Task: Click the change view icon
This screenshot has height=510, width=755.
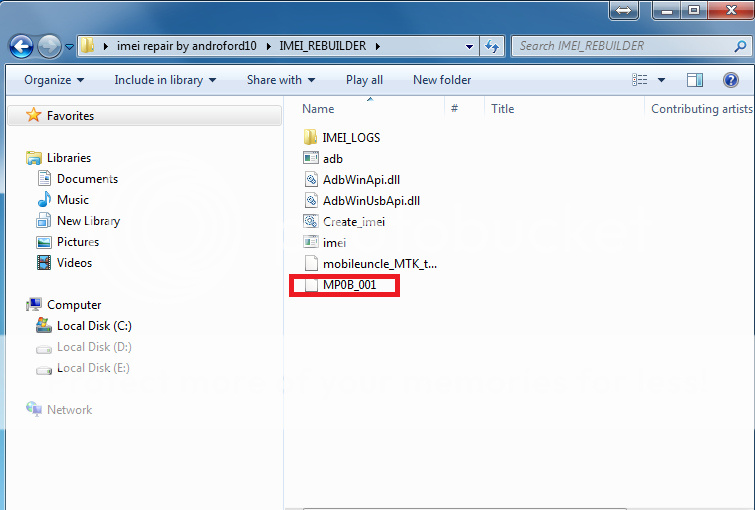Action: [x=641, y=80]
